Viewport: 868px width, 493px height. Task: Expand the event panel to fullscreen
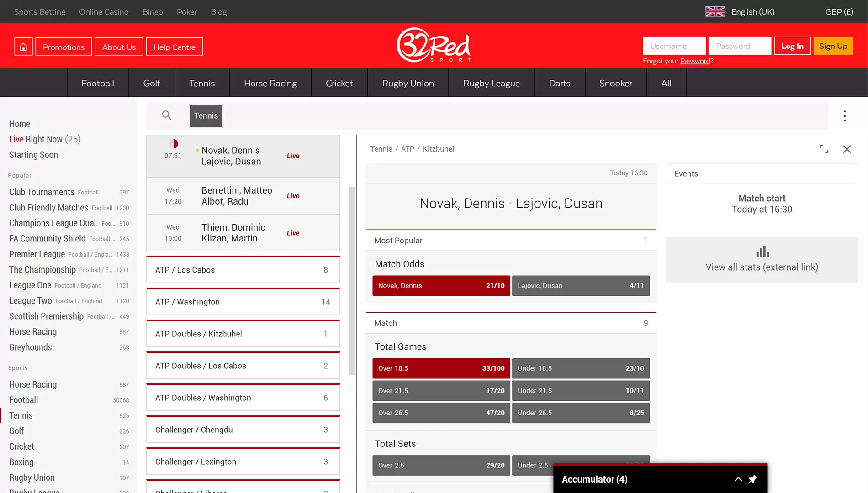point(824,149)
